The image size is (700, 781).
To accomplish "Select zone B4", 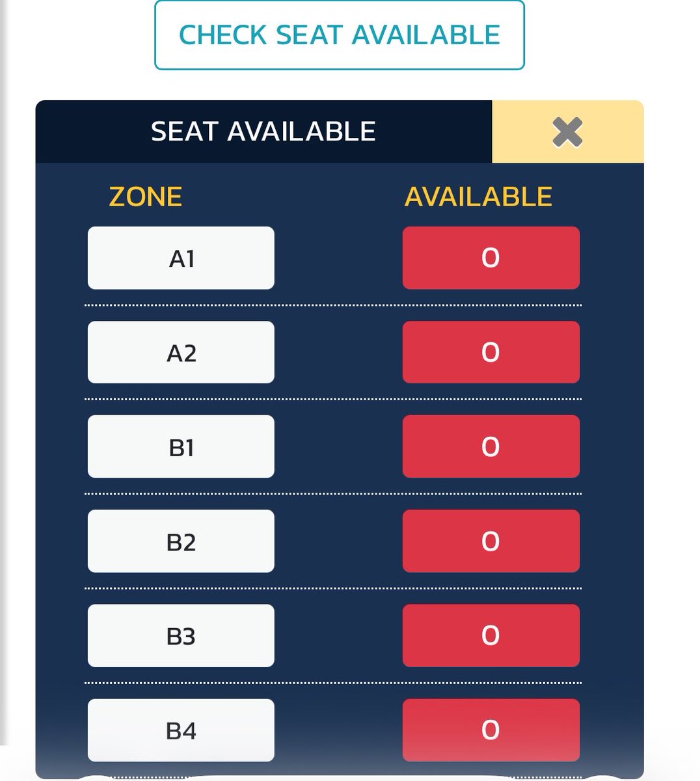I will (181, 730).
